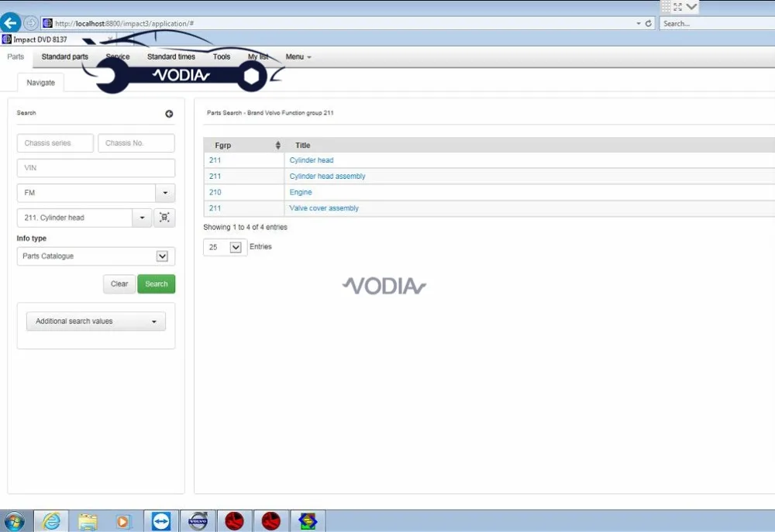Click the green Search button

(157, 283)
